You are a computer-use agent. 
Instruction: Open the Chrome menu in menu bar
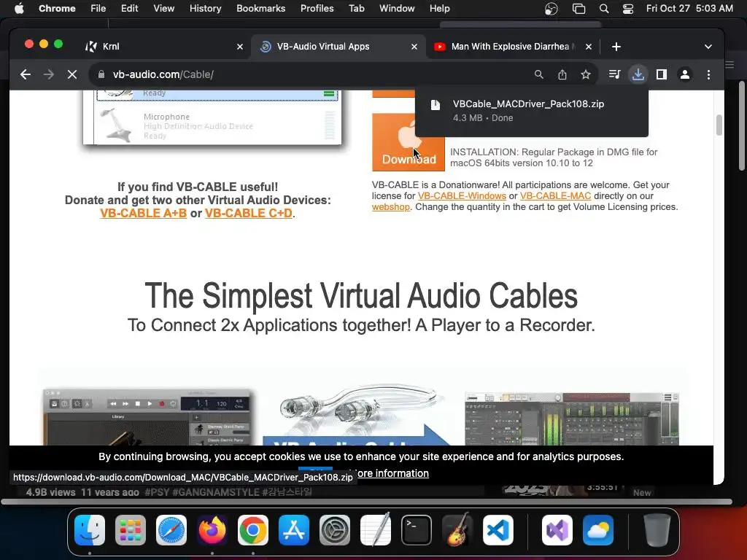(57, 8)
